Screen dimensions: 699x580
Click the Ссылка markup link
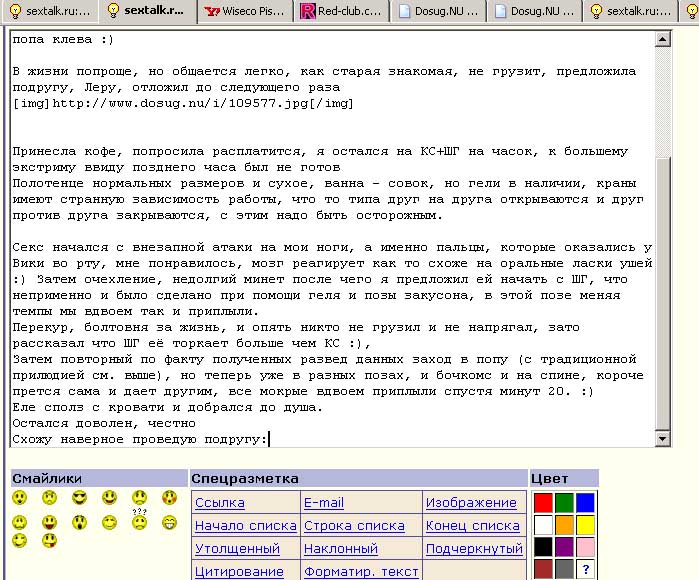219,503
